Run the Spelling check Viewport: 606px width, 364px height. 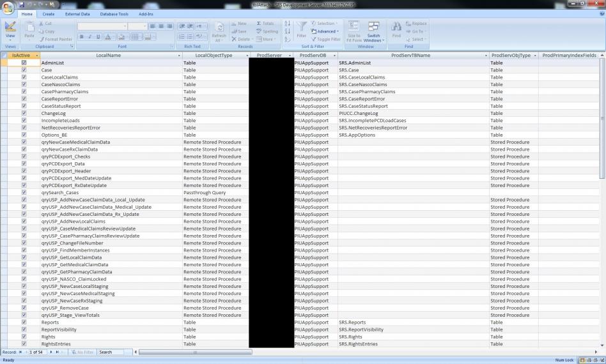267,32
